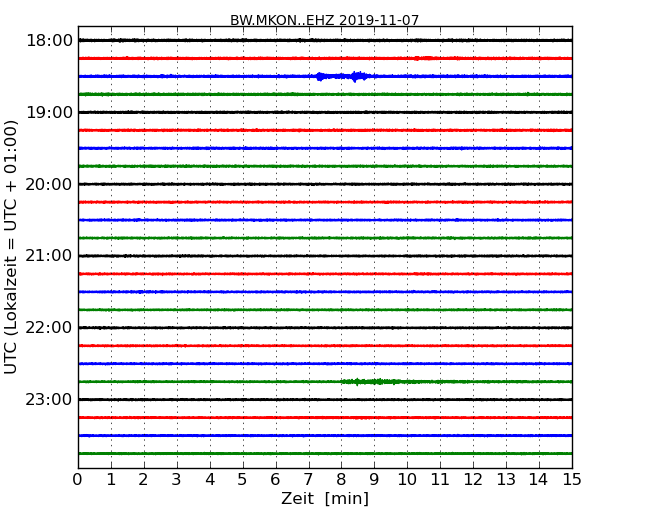Screen dimensions: 650x520
Task: Select the y-axis label UTC (Lokalzeit = UTC + 01:00)
Action: 11,248
